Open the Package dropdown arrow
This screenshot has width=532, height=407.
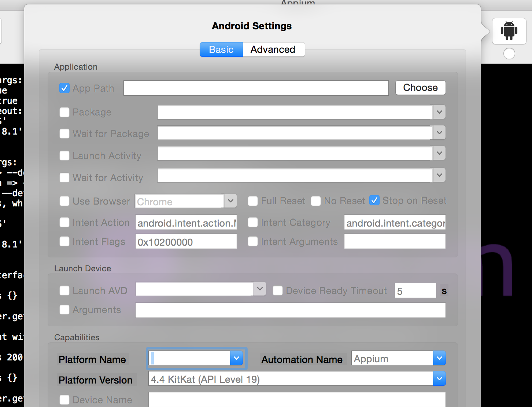pos(439,112)
